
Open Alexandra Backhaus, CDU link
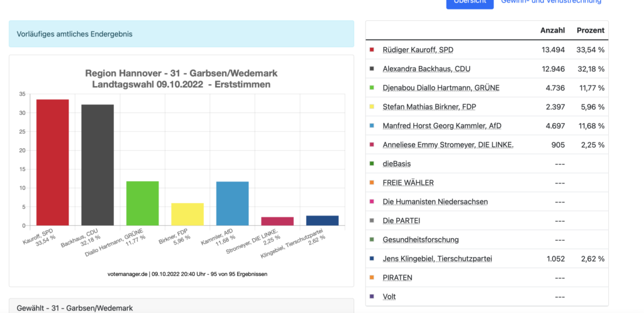(x=431, y=69)
